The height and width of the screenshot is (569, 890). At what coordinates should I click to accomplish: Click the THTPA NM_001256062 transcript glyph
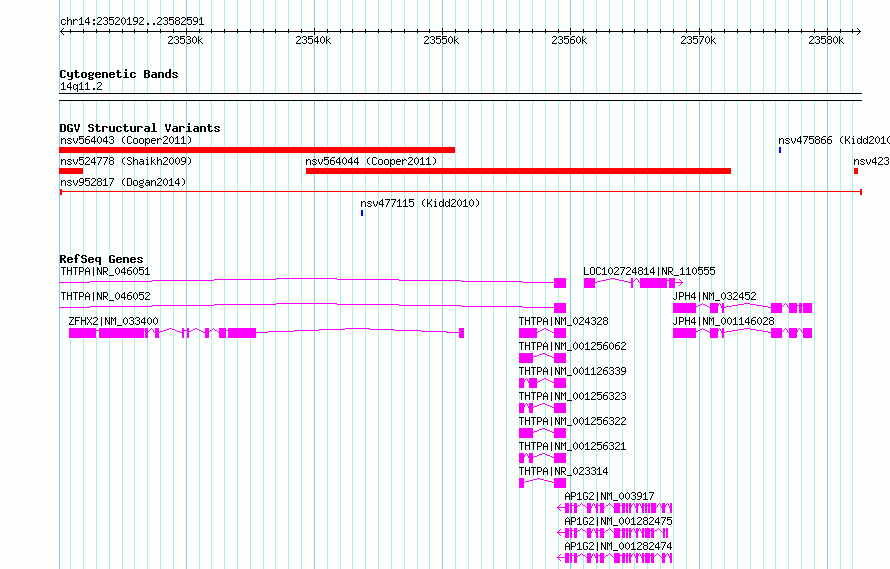point(543,358)
